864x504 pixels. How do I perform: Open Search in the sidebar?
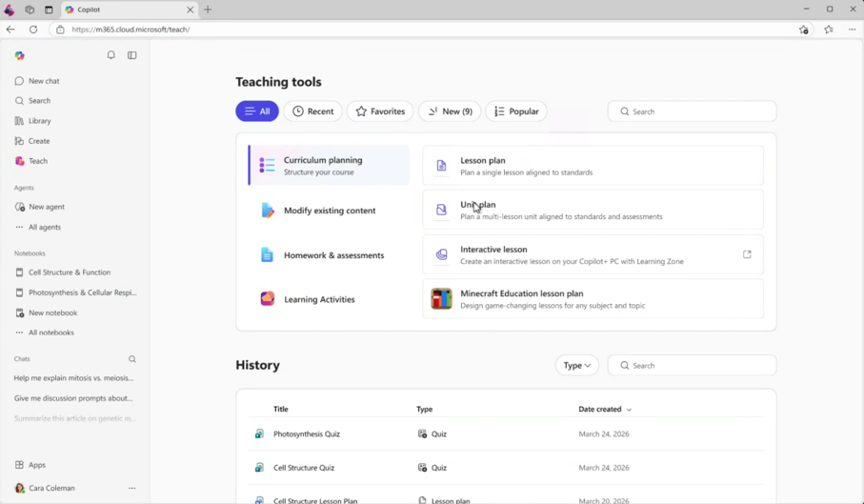32,101
